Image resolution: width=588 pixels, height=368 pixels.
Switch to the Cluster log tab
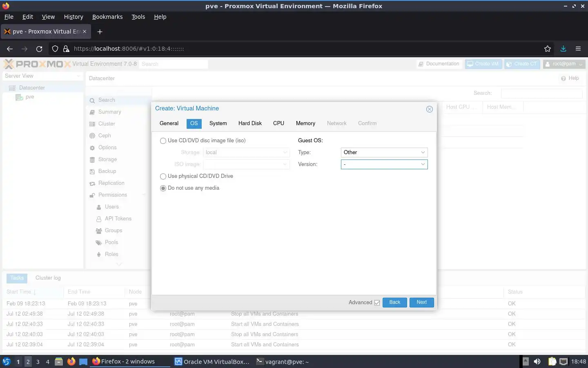coord(48,278)
